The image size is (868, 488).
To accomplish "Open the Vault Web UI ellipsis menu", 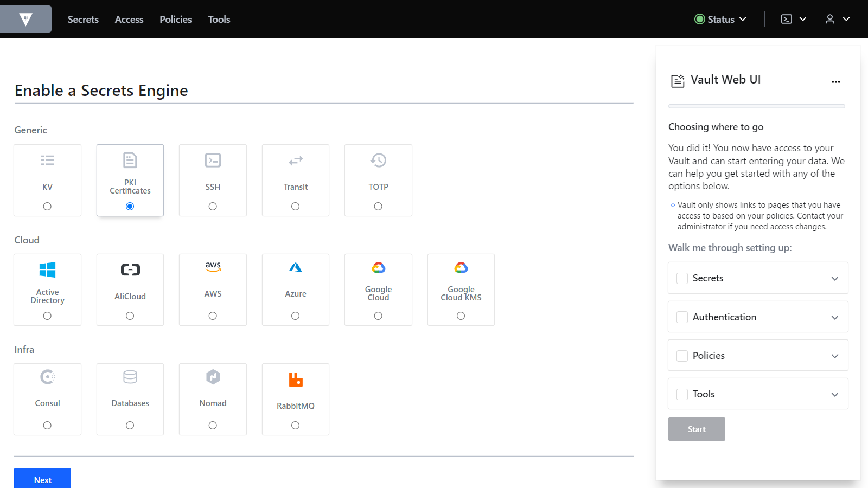I will coord(835,82).
